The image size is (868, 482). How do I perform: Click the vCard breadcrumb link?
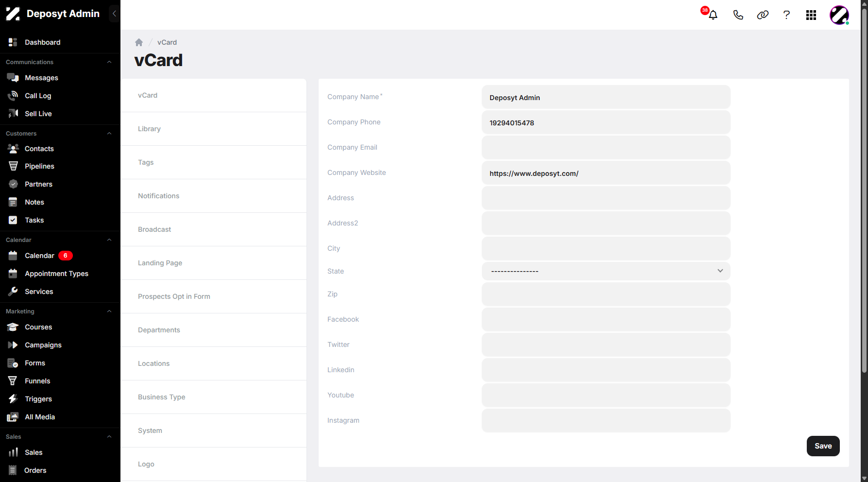click(x=167, y=42)
